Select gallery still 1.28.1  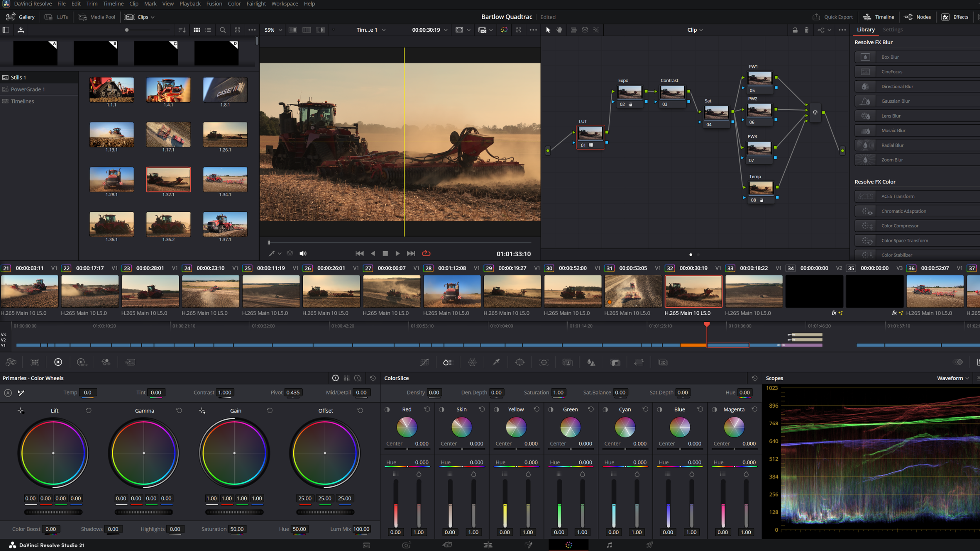pos(112,179)
